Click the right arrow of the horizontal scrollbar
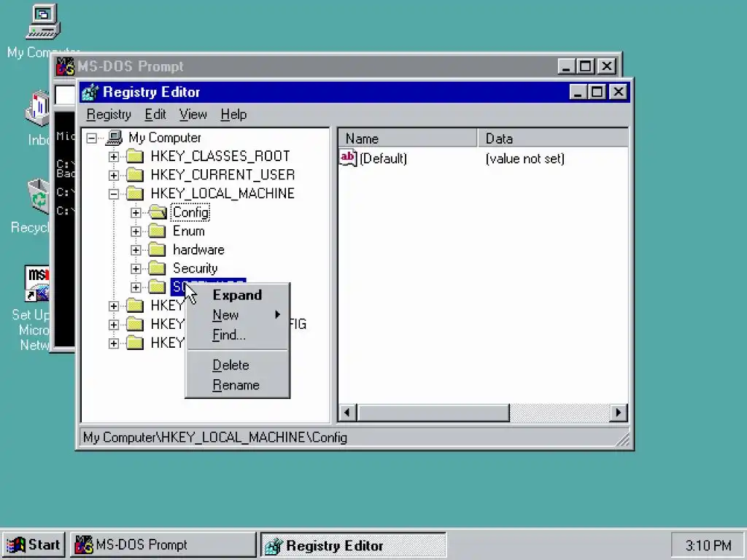Screen dimensions: 747x560 [x=619, y=413]
